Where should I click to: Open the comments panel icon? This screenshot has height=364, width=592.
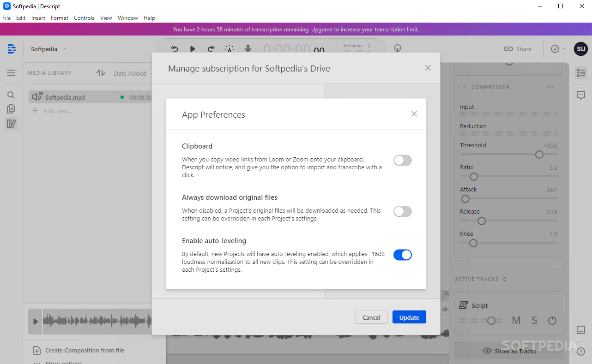(x=581, y=95)
